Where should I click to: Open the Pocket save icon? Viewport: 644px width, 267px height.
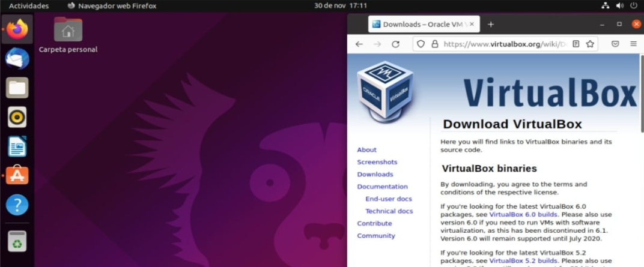click(615, 44)
